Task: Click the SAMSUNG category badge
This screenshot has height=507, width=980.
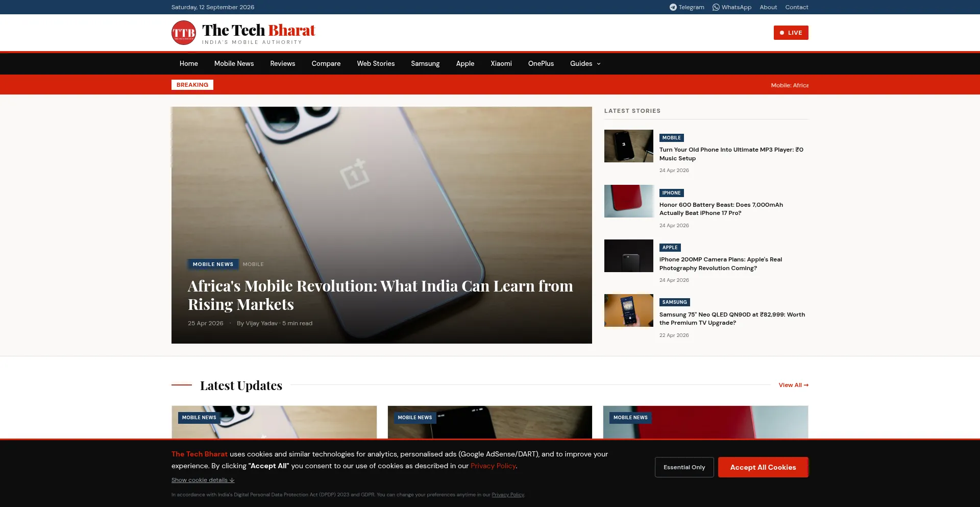Action: tap(675, 302)
